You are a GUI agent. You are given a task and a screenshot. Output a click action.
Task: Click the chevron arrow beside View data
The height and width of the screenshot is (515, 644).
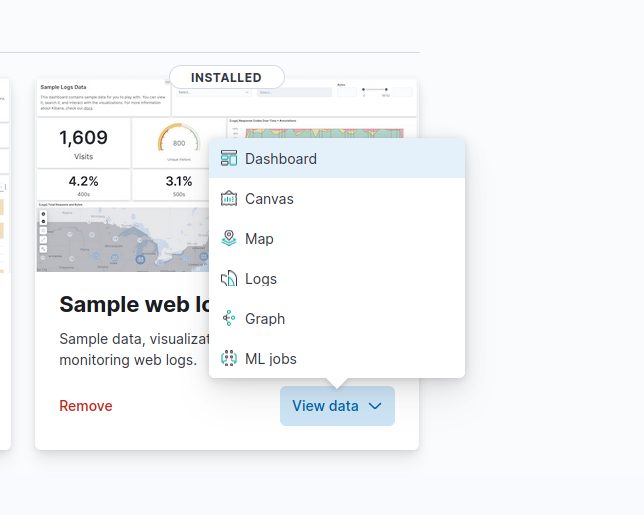coord(375,406)
